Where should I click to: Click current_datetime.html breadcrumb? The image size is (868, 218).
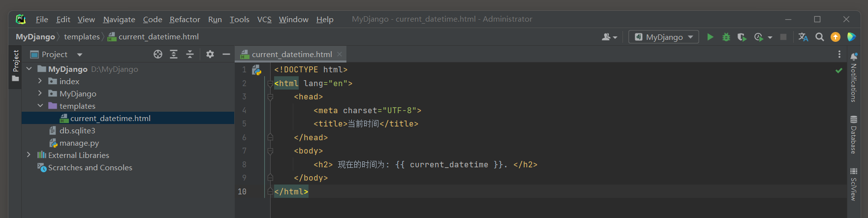pos(153,37)
